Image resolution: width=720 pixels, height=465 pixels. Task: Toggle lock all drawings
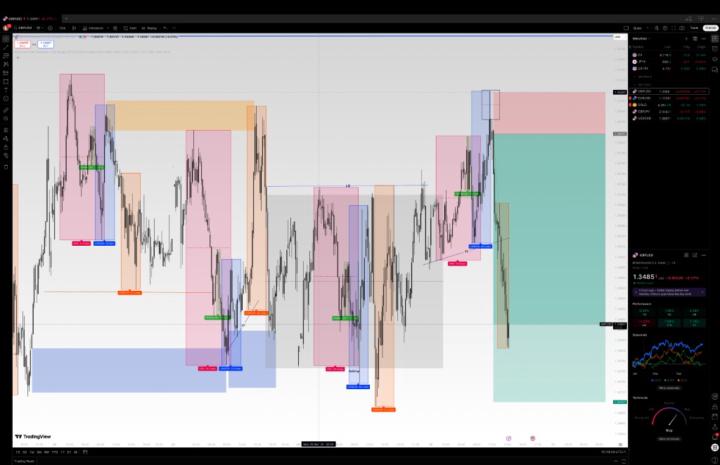click(6, 147)
